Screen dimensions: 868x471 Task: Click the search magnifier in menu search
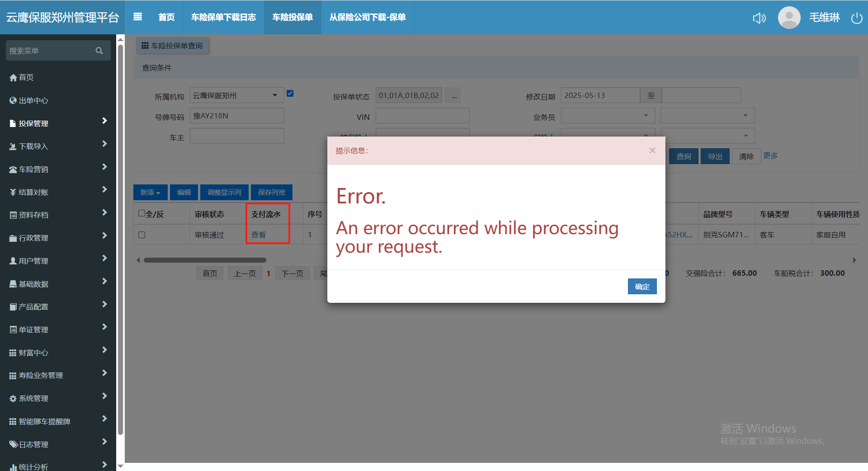99,51
